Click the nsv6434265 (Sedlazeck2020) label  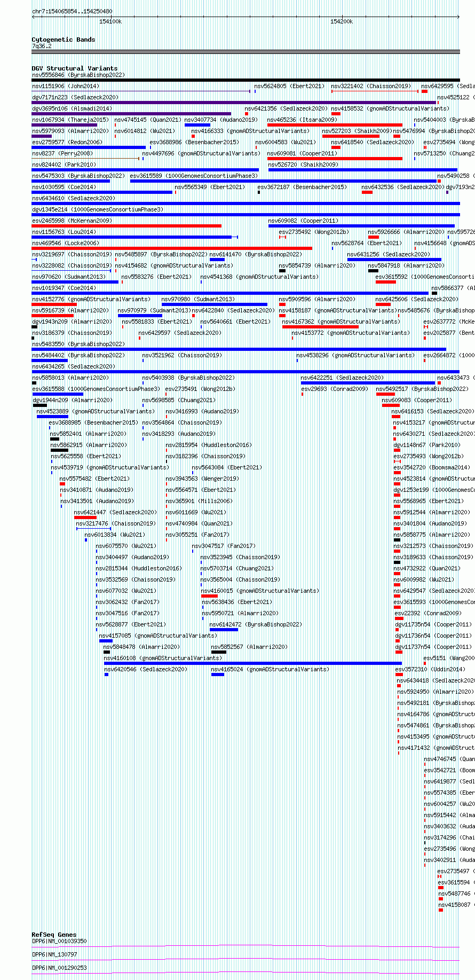[x=74, y=366]
